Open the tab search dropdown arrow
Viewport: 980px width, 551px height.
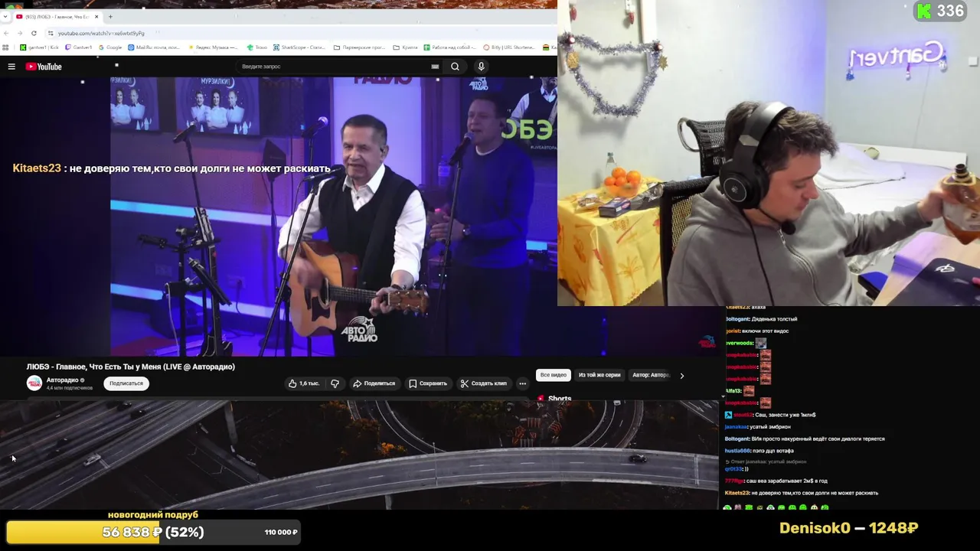point(6,16)
